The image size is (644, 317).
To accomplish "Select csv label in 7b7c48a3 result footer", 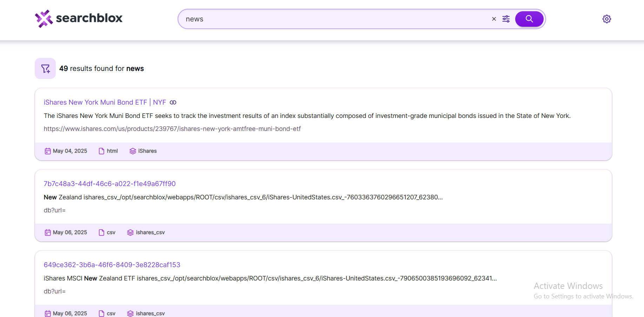I will (111, 232).
